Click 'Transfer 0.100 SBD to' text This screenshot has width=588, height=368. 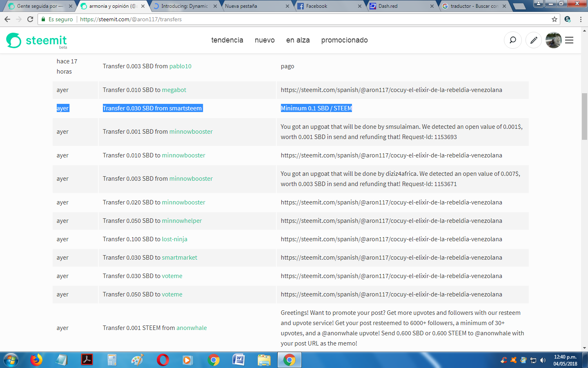pyautogui.click(x=131, y=239)
